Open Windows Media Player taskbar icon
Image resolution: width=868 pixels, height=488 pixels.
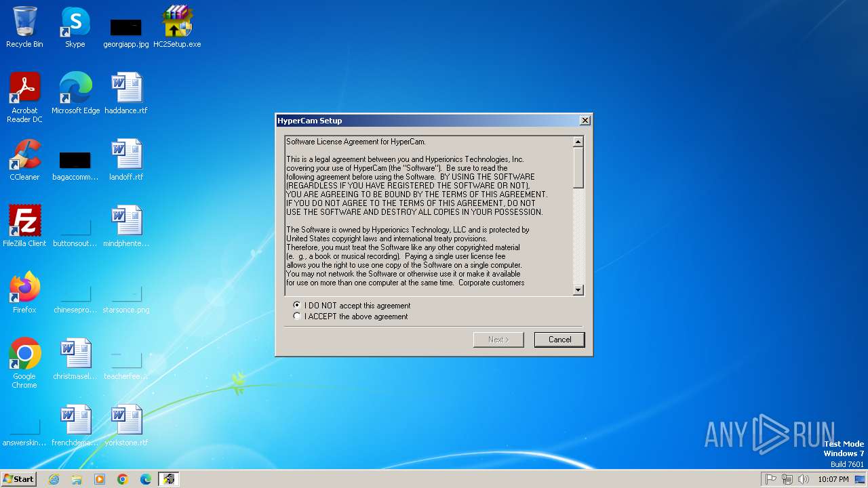100,479
